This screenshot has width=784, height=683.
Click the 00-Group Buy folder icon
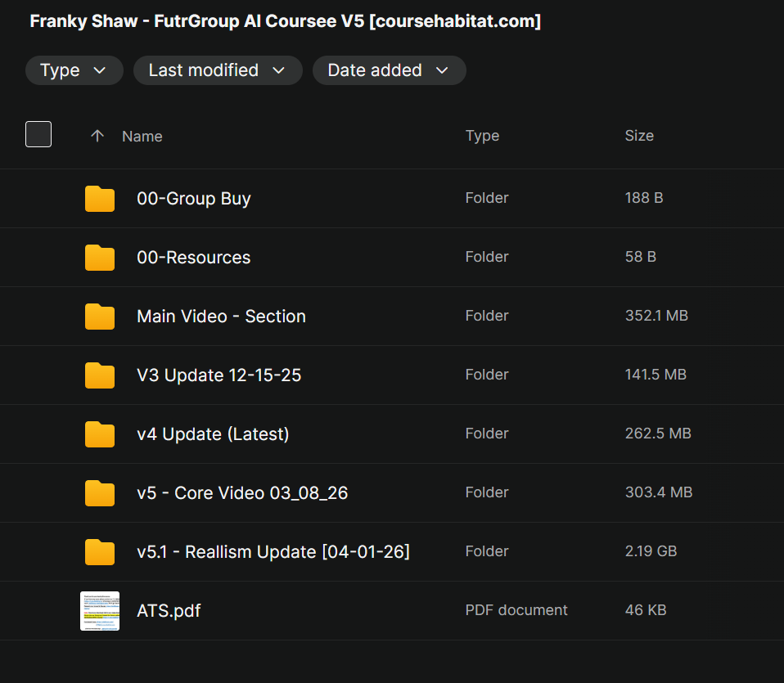100,198
